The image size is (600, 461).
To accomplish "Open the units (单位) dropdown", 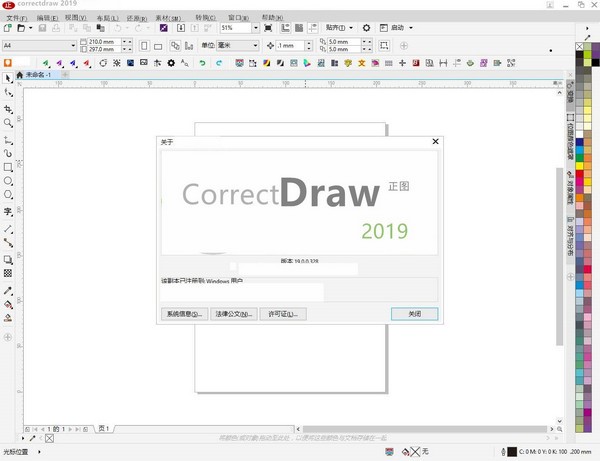I will coord(255,46).
